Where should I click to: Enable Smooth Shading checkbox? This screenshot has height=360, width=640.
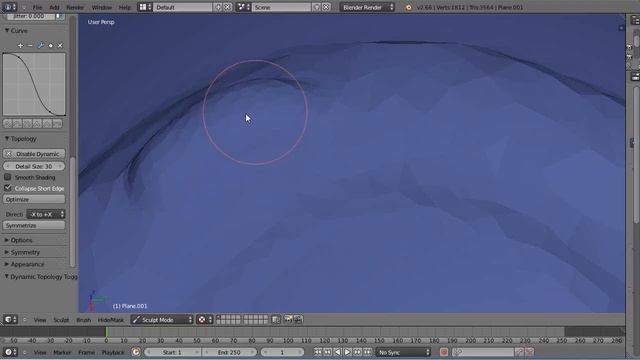[7, 177]
